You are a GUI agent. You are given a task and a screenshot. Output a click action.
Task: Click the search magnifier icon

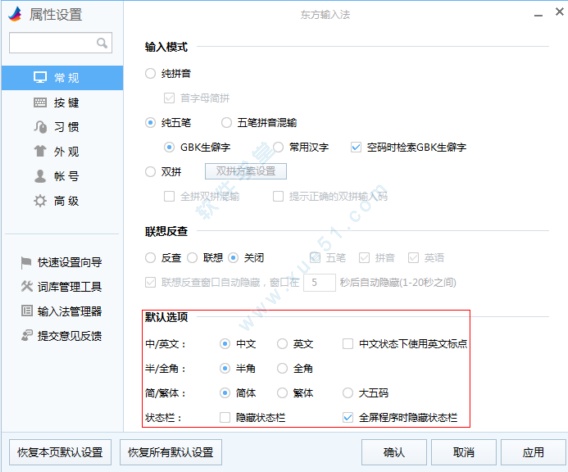102,43
